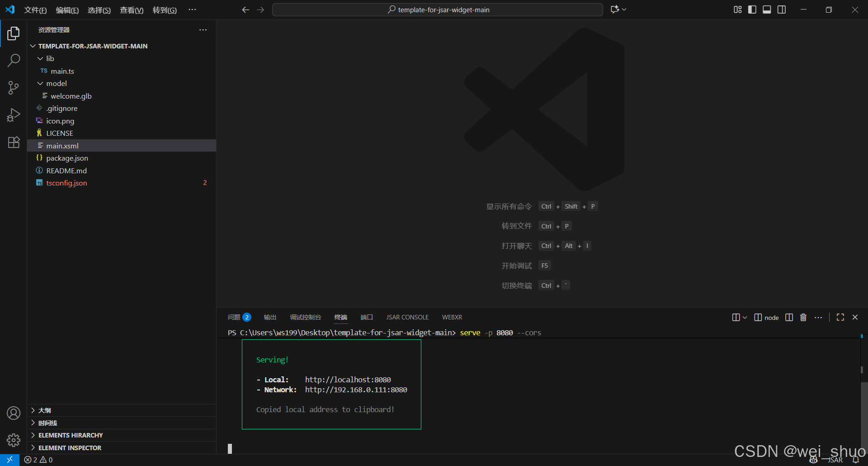
Task: Click JSAR status bar item
Action: pyautogui.click(x=835, y=460)
